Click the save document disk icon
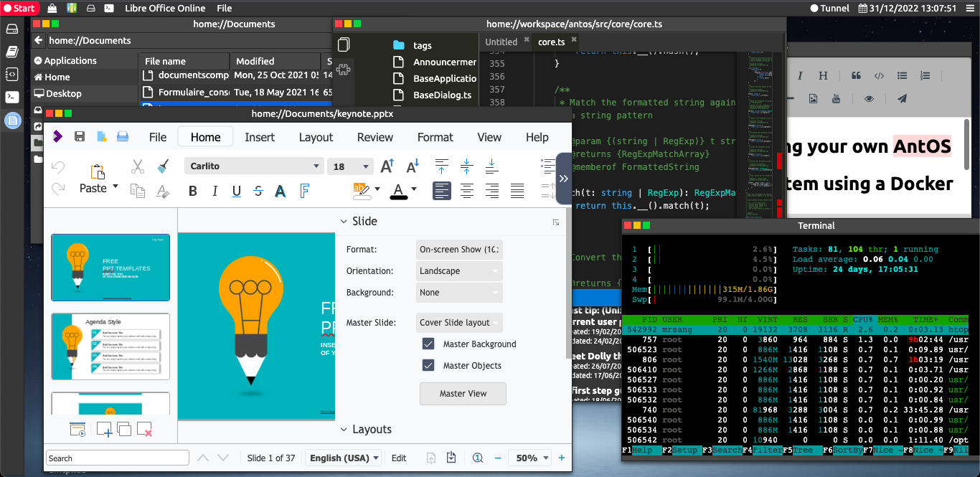 tap(80, 137)
